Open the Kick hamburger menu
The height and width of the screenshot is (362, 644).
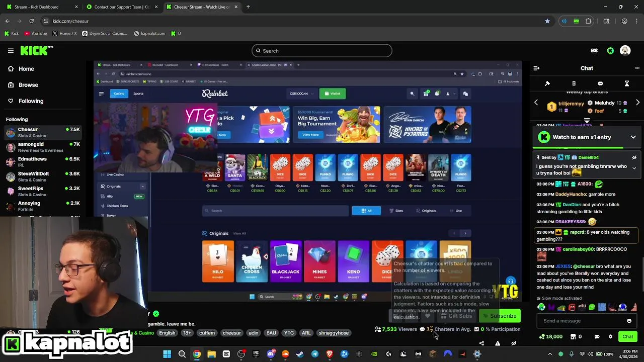click(11, 51)
